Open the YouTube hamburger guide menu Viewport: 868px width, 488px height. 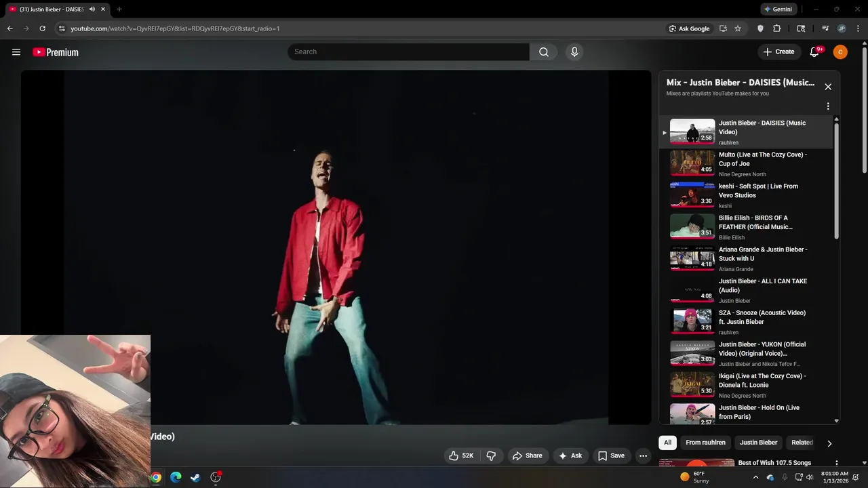click(x=16, y=52)
